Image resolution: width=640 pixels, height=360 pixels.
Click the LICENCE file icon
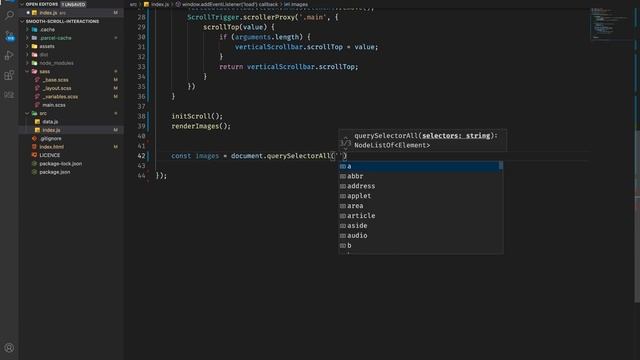coord(35,155)
